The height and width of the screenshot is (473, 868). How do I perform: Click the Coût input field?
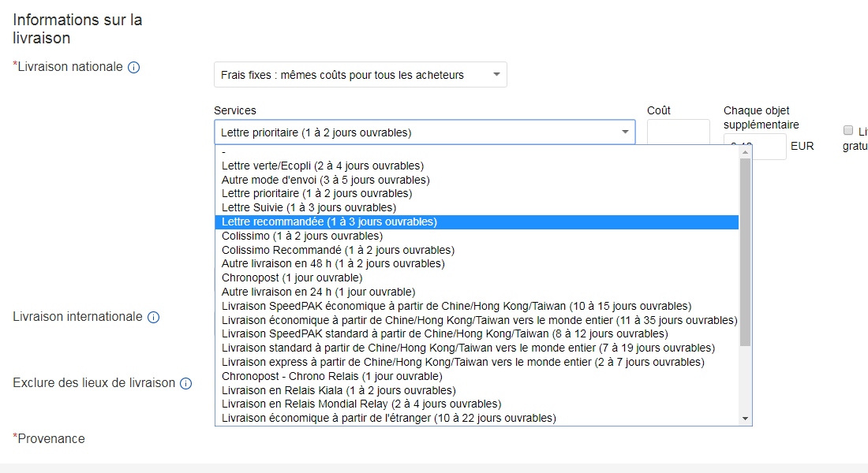678,132
